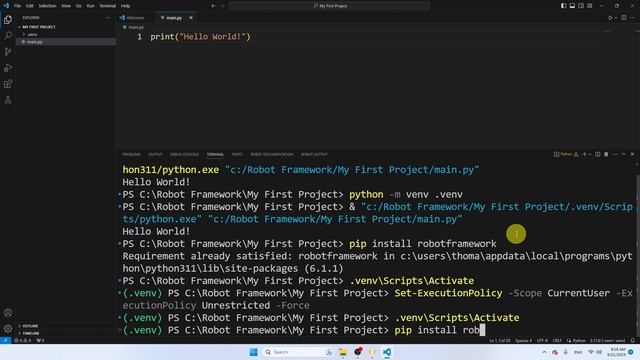Open editor More Actions ellipsis
The width and height of the screenshot is (640, 360).
(x=632, y=18)
